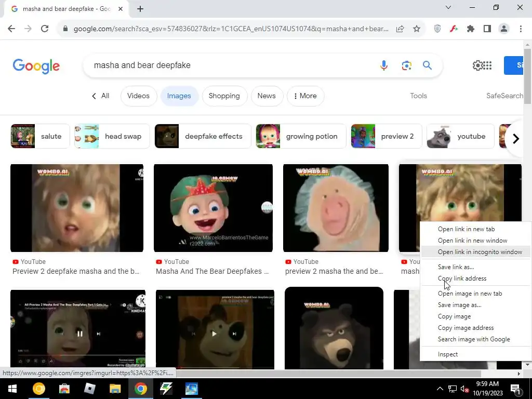Expand the tab search dropdown arrow
532x399 pixels.
[448, 7]
